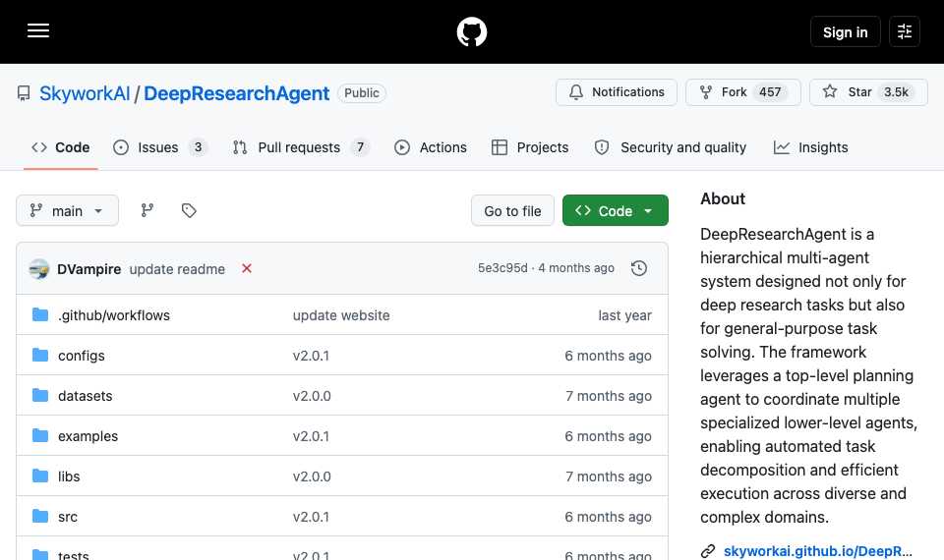Click the Notifications bell button
This screenshot has width=944, height=560.
tap(617, 92)
